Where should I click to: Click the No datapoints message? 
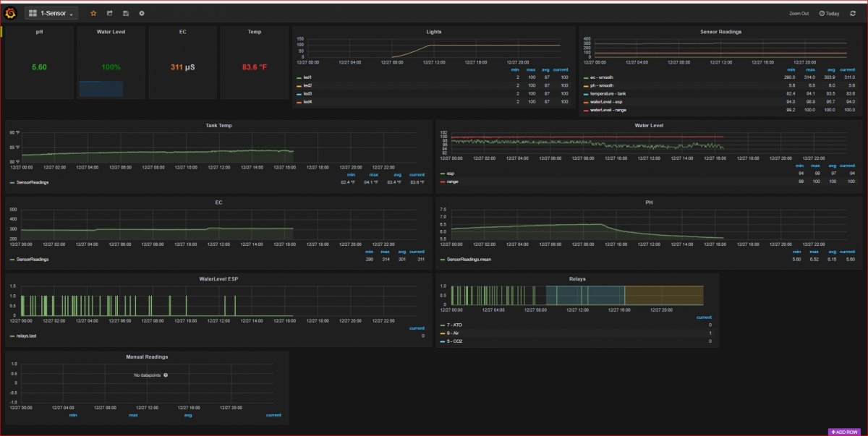coord(147,375)
